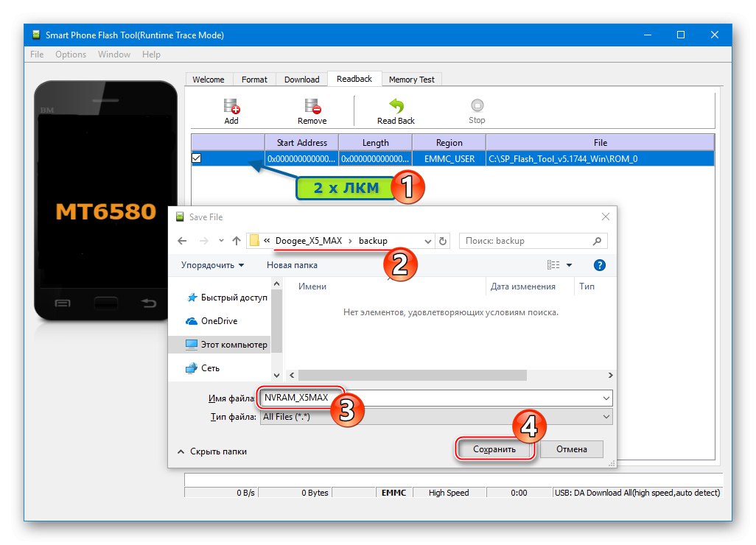Go forward in Save File dialog
The width and height of the screenshot is (756, 545).
[x=204, y=240]
